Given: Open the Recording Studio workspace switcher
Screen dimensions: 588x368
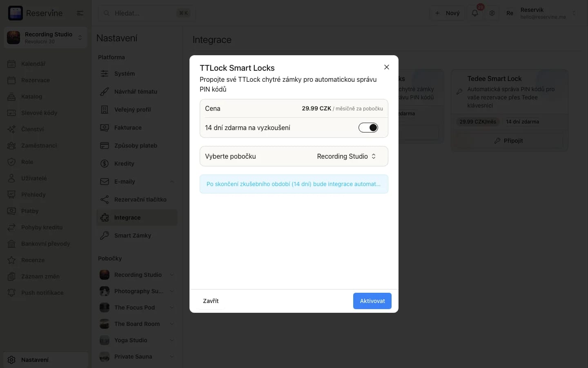Looking at the screenshot, I should [45, 38].
